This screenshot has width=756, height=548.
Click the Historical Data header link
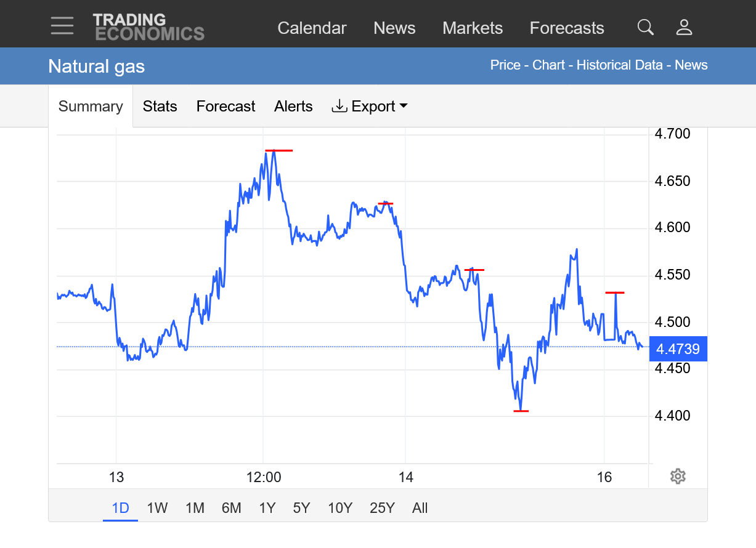[x=619, y=65]
